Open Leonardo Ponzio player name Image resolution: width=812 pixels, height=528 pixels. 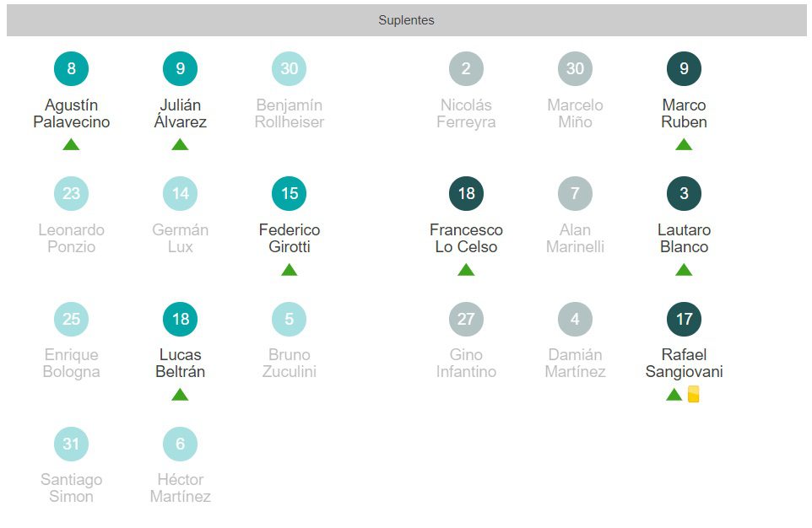(71, 239)
